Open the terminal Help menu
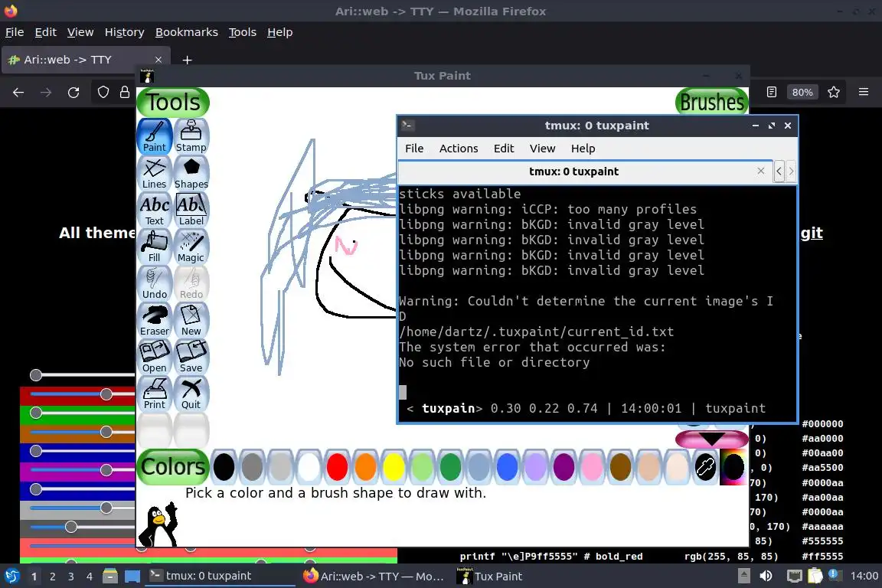This screenshot has width=882, height=588. pyautogui.click(x=583, y=149)
